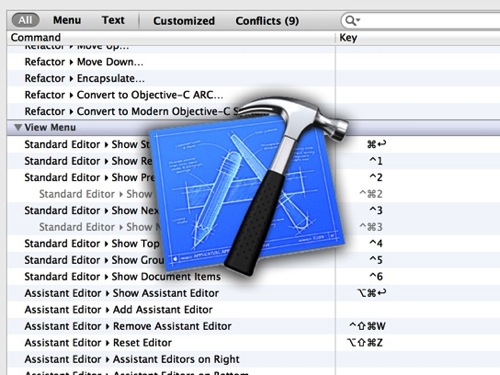Screen dimensions: 500x375
Task: Click the ^6 key binding cell
Action: click(376, 276)
